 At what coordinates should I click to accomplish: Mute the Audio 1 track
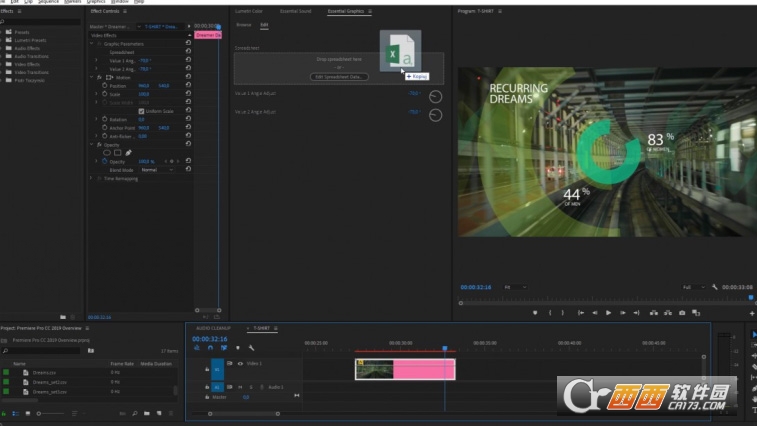pyautogui.click(x=240, y=387)
